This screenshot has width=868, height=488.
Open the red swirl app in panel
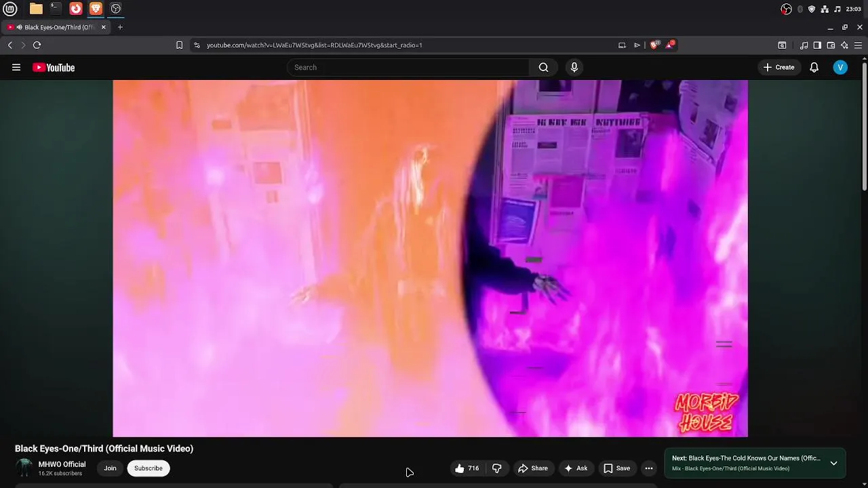(x=76, y=9)
